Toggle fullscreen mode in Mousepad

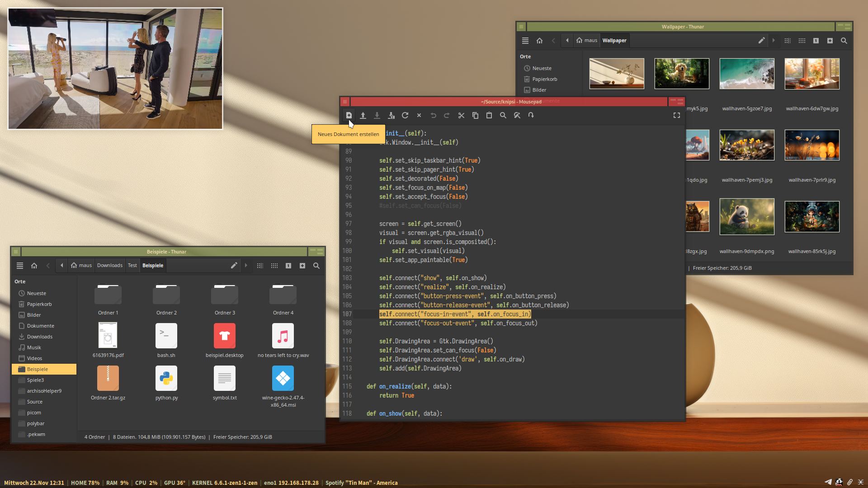[677, 115]
